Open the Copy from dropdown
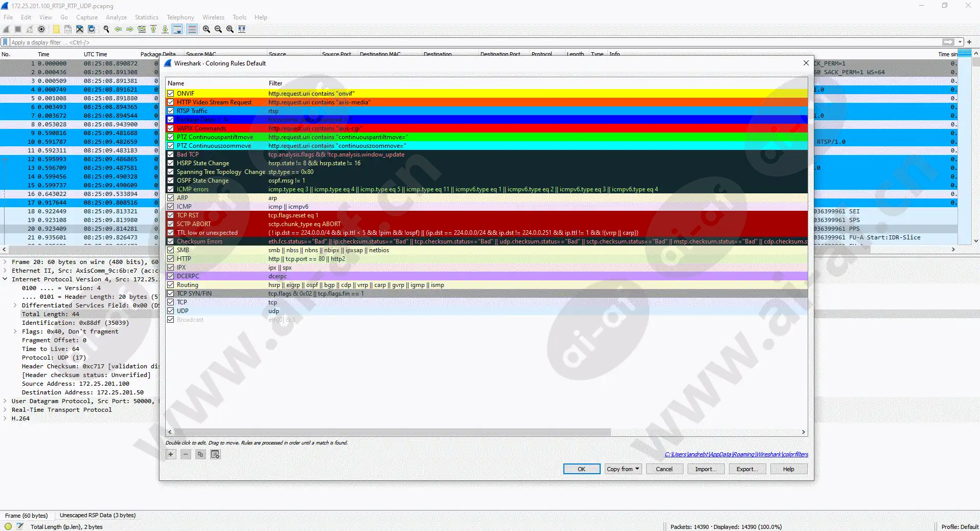Viewport: 980px width, 531px height. coord(623,469)
